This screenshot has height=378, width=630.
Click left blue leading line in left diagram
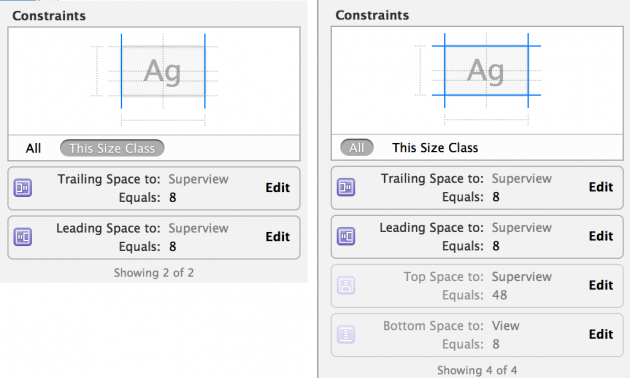coord(121,71)
